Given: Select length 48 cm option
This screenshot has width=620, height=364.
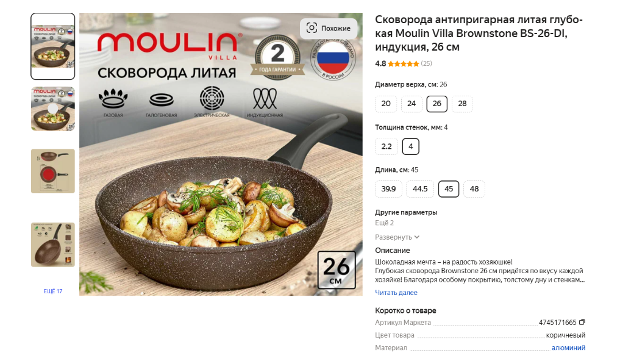Looking at the screenshot, I should pos(474,189).
